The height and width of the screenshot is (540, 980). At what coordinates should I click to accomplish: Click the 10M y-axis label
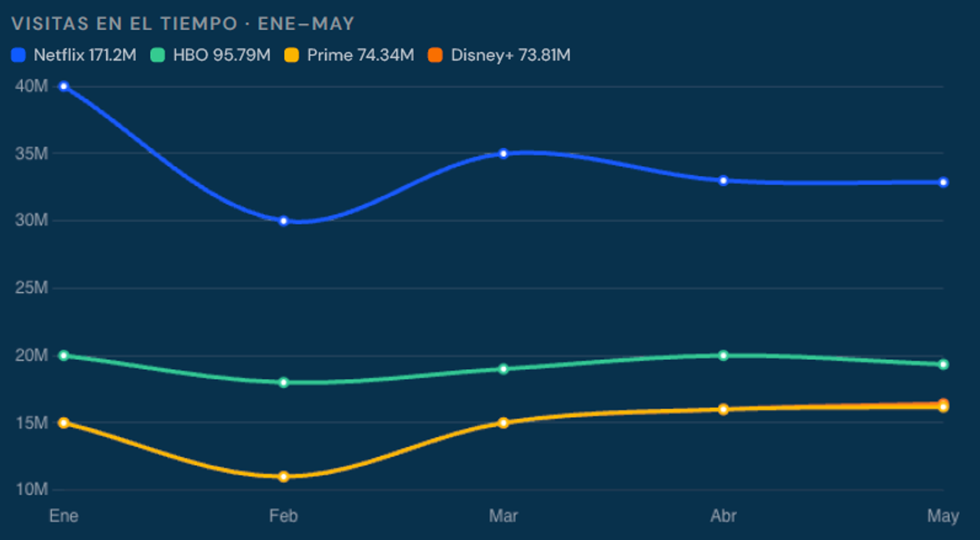[32, 489]
